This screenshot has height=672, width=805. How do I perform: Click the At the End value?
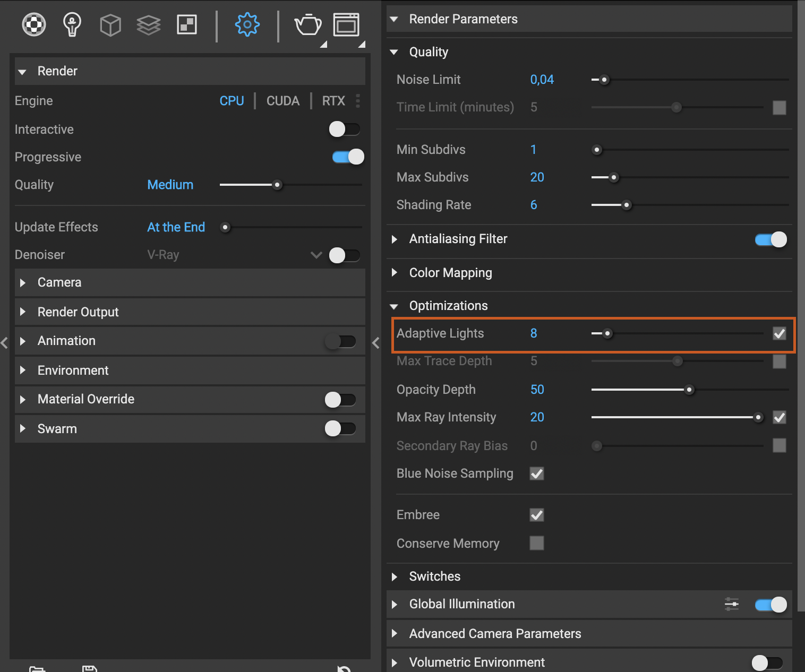click(x=176, y=227)
